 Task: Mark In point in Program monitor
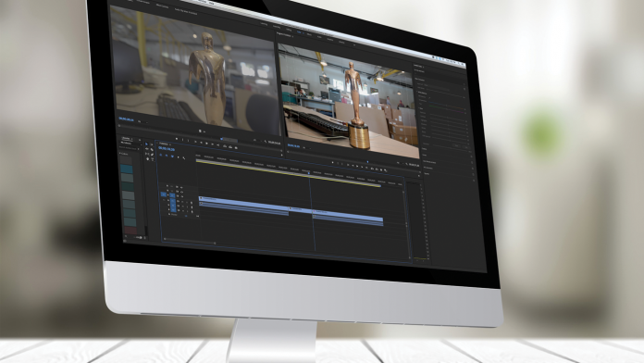tap(338, 163)
